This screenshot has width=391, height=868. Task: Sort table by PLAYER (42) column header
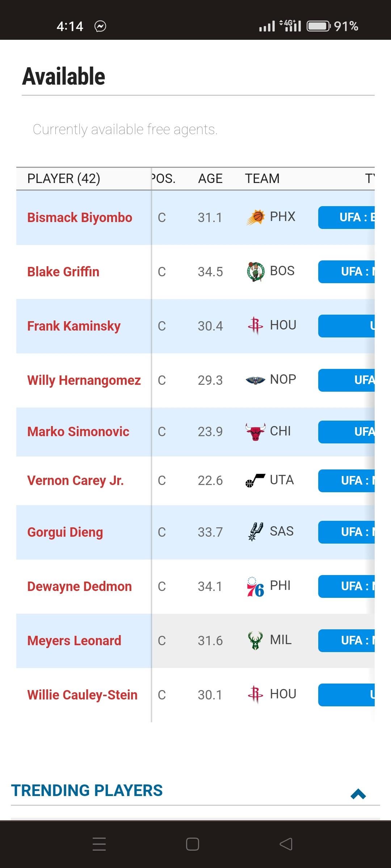(x=64, y=179)
